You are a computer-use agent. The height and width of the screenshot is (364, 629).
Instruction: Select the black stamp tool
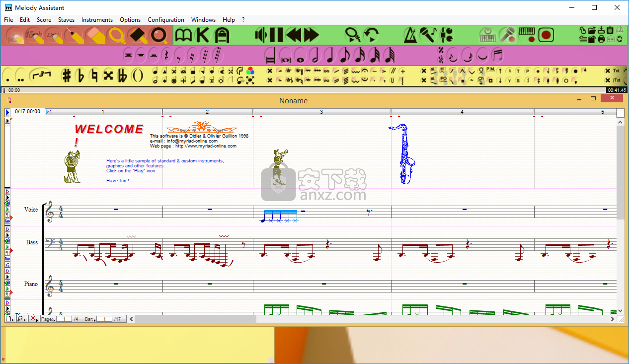pyautogui.click(x=137, y=35)
